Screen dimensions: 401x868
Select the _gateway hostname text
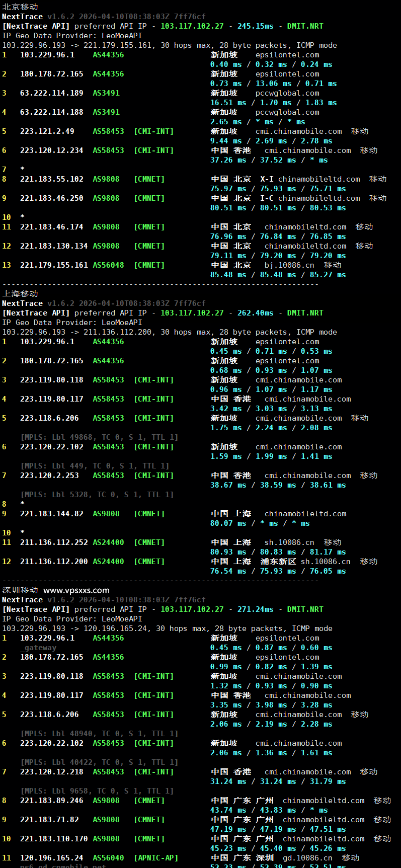[x=38, y=648]
